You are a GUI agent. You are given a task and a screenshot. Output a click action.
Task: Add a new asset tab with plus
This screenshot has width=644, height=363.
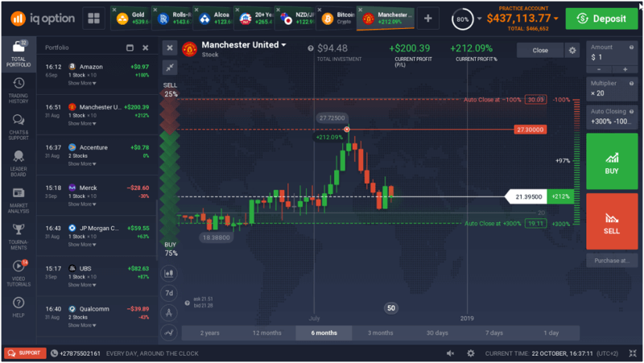tap(427, 19)
